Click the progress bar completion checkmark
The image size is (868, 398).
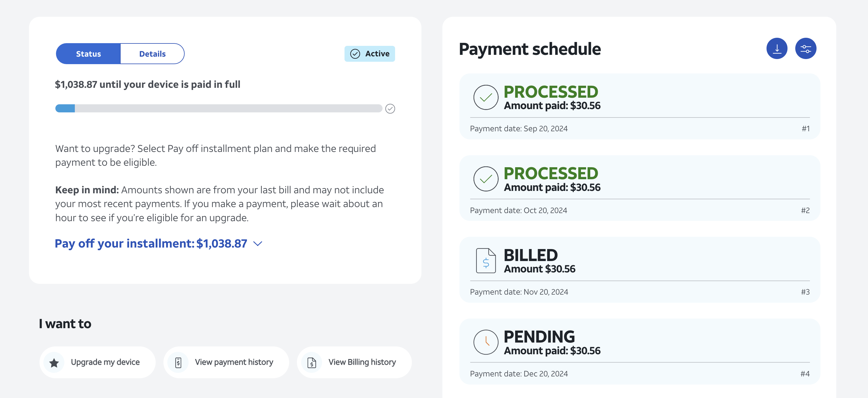[x=390, y=108]
